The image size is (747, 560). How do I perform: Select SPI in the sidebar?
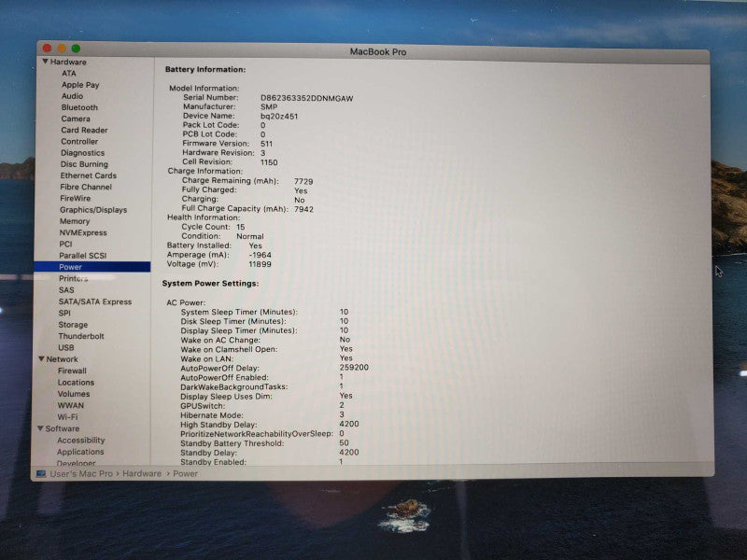[64, 313]
